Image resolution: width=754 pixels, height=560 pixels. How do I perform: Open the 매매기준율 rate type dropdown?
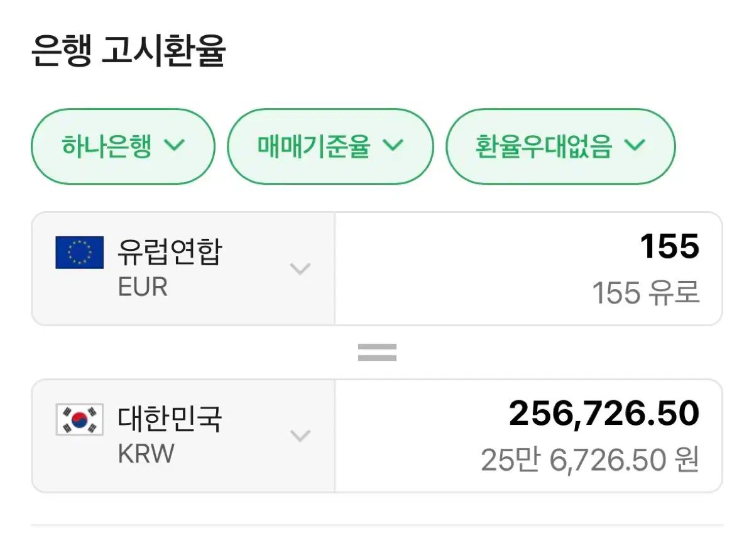[330, 146]
